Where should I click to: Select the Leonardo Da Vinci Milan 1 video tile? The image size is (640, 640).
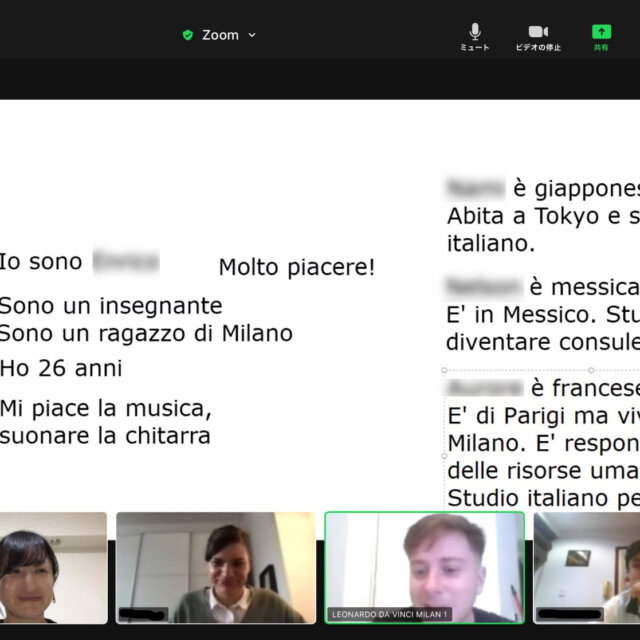pyautogui.click(x=424, y=567)
